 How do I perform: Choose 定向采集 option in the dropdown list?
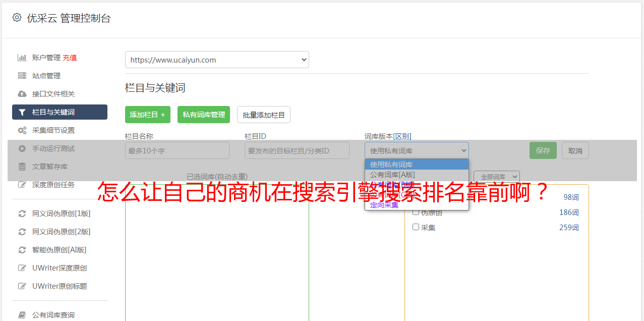tap(417, 205)
